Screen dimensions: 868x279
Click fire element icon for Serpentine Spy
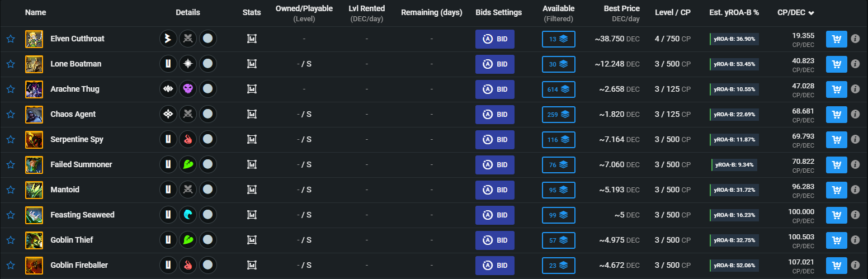click(x=188, y=140)
